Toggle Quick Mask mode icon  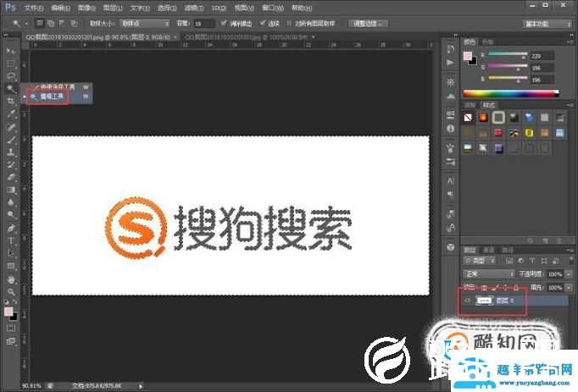click(x=11, y=329)
